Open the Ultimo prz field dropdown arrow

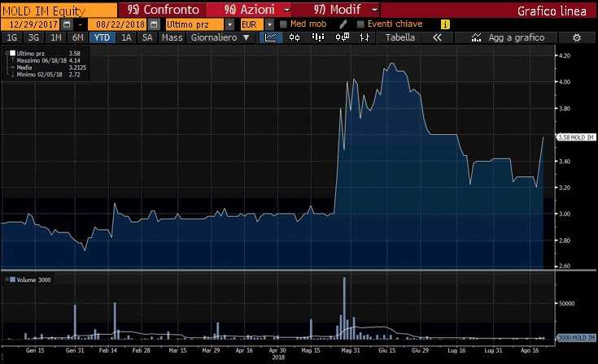pyautogui.click(x=229, y=24)
